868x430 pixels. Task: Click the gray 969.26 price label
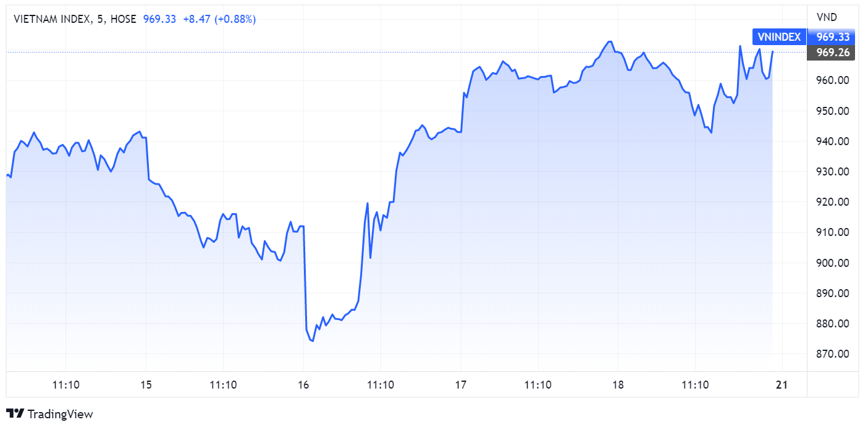(833, 53)
